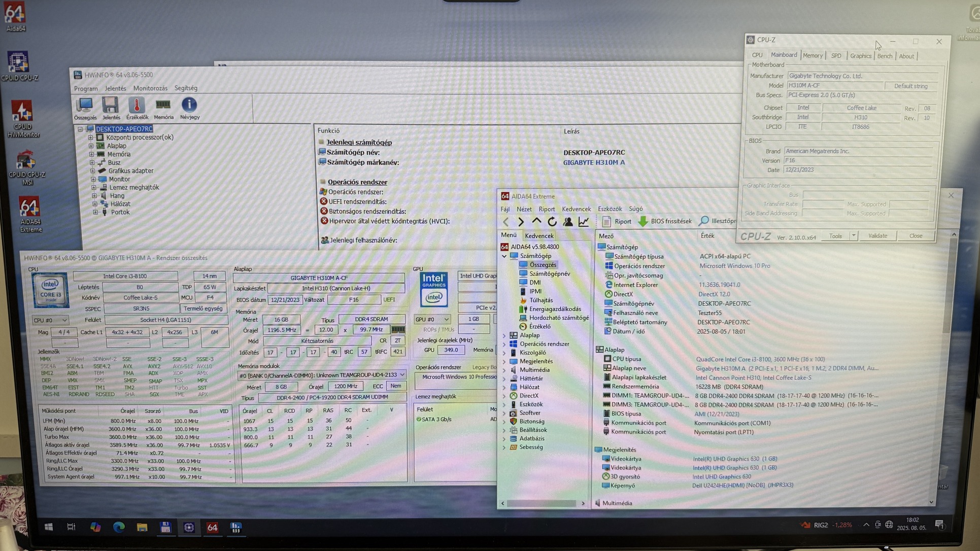Click the HWiNFO Jelentés save icon
980x551 pixels.
(110, 105)
